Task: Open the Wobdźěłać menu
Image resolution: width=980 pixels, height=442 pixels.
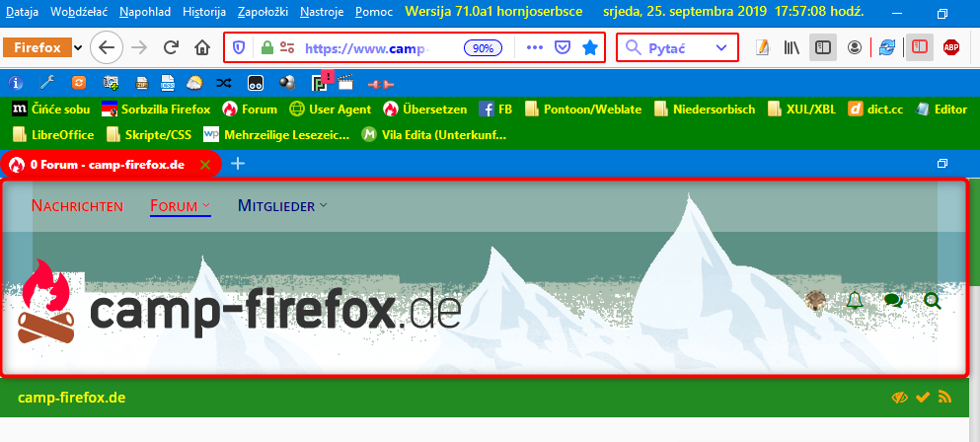Action: click(79, 12)
